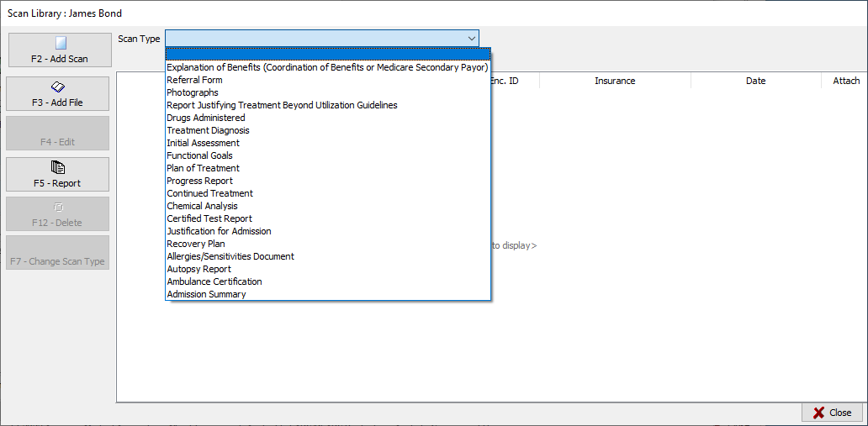Select Explanation of Benefits scan type
Viewport: 868px width, 426px height.
(327, 67)
